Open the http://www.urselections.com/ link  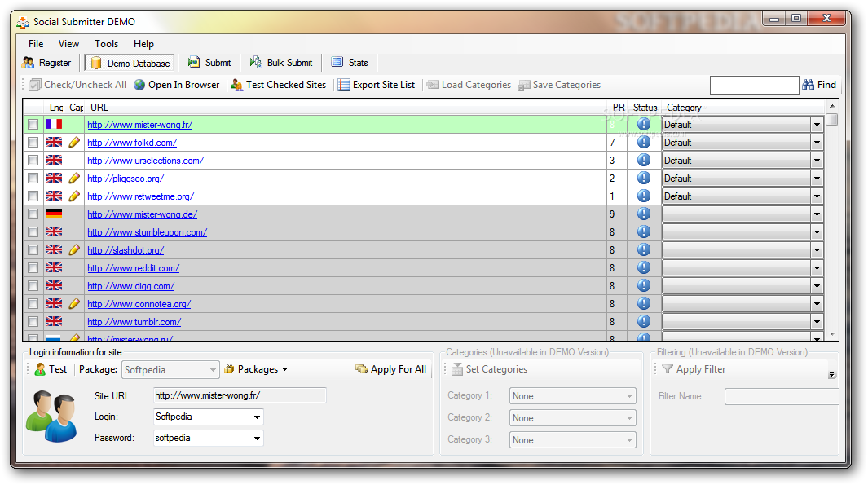(146, 161)
